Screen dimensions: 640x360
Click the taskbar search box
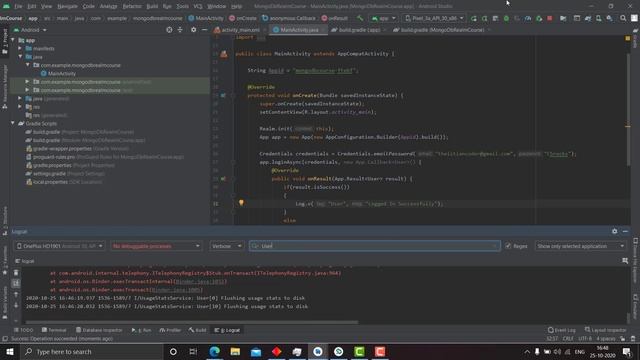pyautogui.click(x=92, y=351)
